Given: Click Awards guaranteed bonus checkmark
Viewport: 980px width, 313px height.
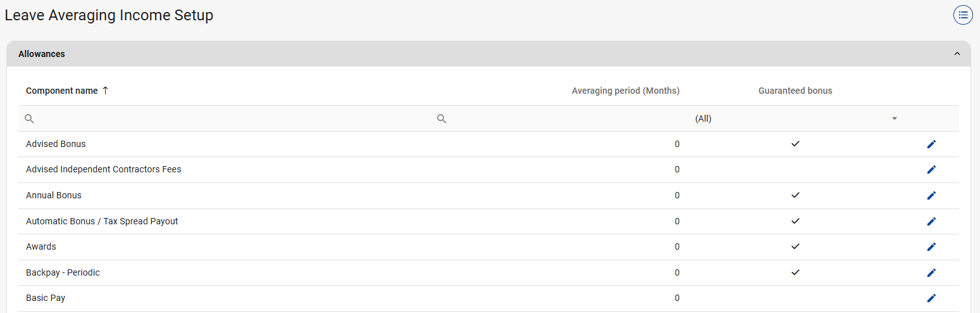Looking at the screenshot, I should click(x=795, y=246).
